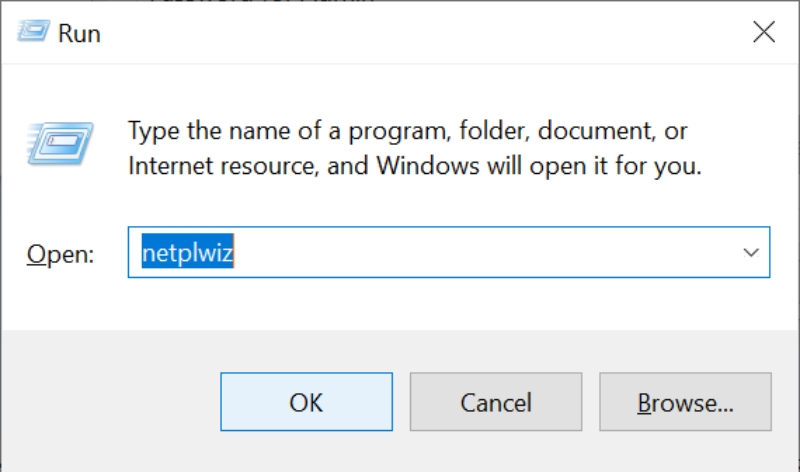Click the gray footer left of OK
The width and height of the screenshot is (800, 472).
coord(110,403)
